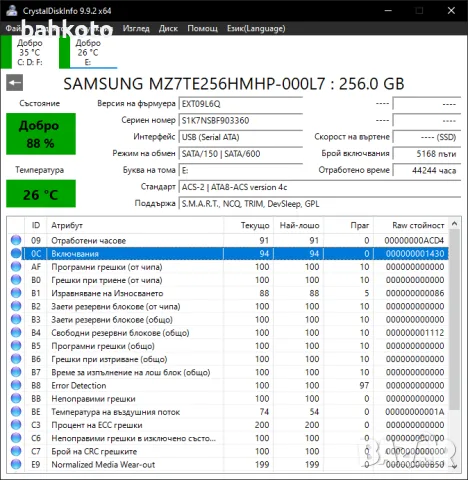Click the back arrow disk navigation button
Image resolution: width=468 pixels, height=480 pixels.
coord(14,83)
